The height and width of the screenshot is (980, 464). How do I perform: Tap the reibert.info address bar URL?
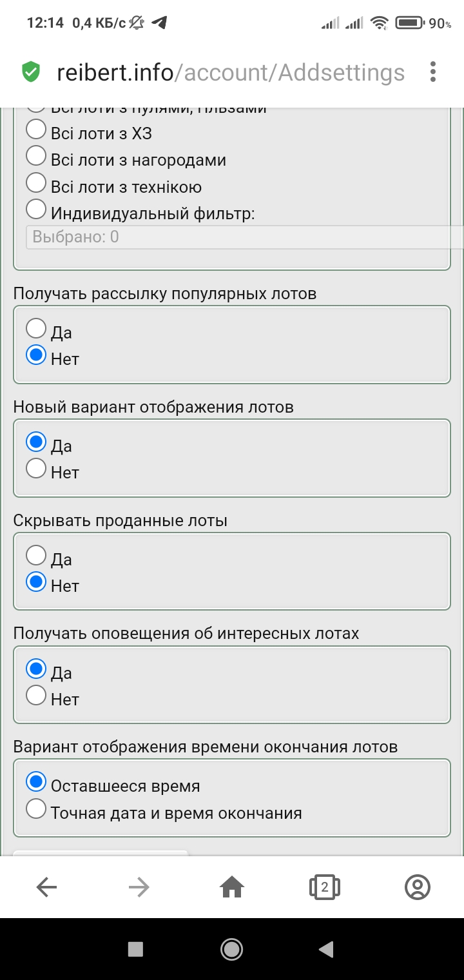(231, 72)
